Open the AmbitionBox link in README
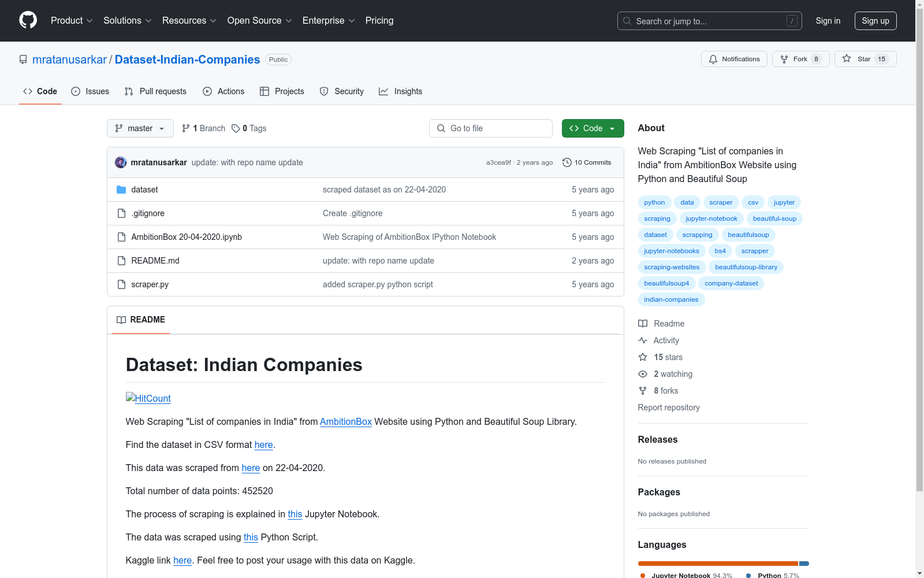This screenshot has width=924, height=578. [x=346, y=421]
